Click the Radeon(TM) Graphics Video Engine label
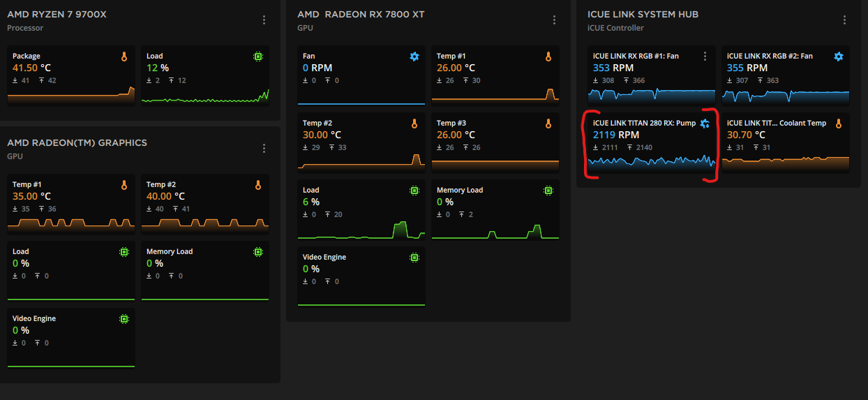 tap(34, 318)
